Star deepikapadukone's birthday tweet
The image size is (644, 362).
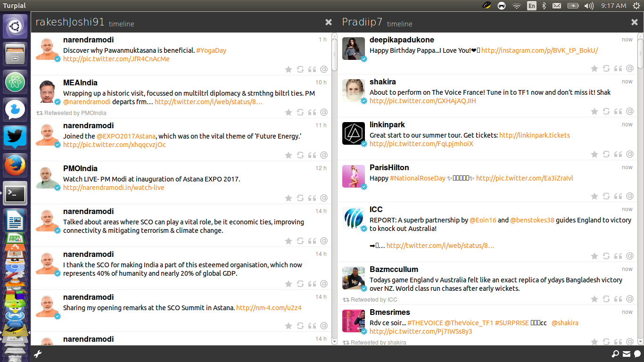pyautogui.click(x=594, y=68)
